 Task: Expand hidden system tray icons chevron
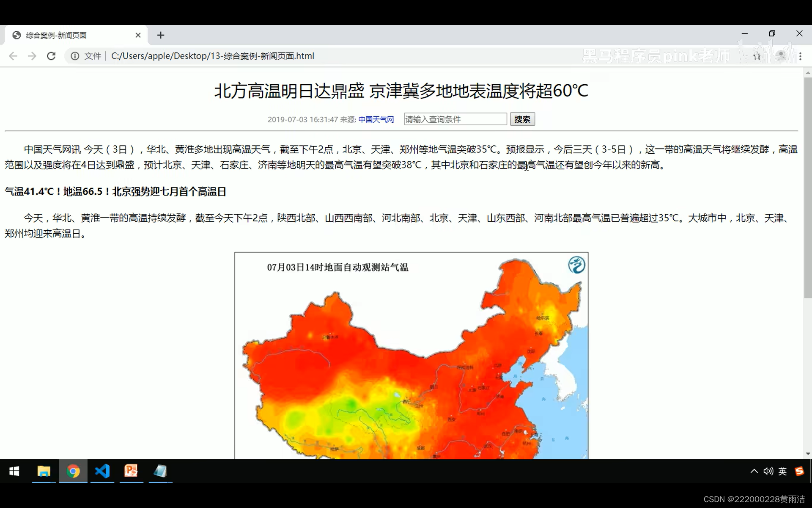(x=754, y=471)
